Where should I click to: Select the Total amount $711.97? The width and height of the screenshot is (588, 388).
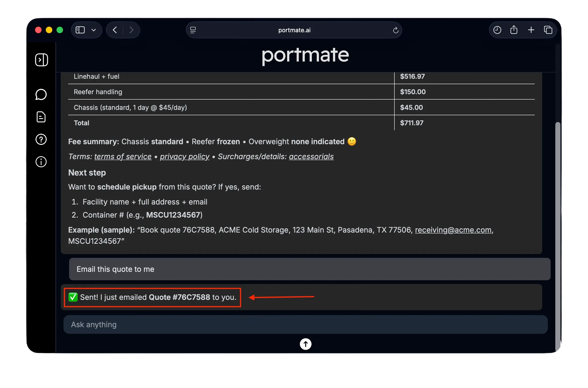(x=411, y=123)
